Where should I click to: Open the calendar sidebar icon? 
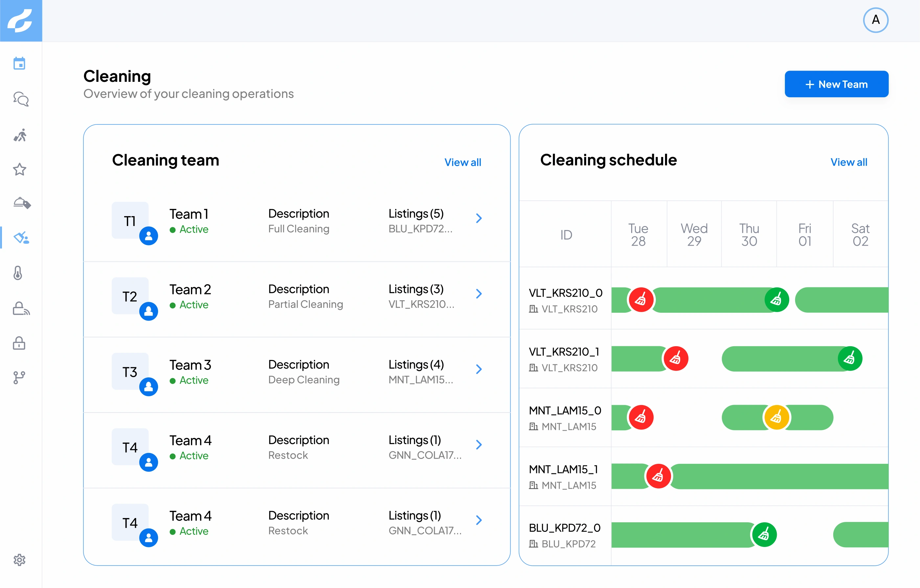click(19, 63)
